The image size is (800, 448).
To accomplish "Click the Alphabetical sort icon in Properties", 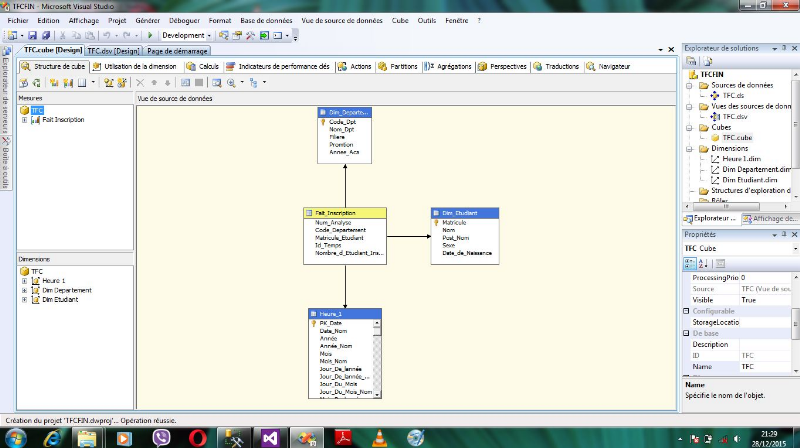I will pyautogui.click(x=704, y=263).
